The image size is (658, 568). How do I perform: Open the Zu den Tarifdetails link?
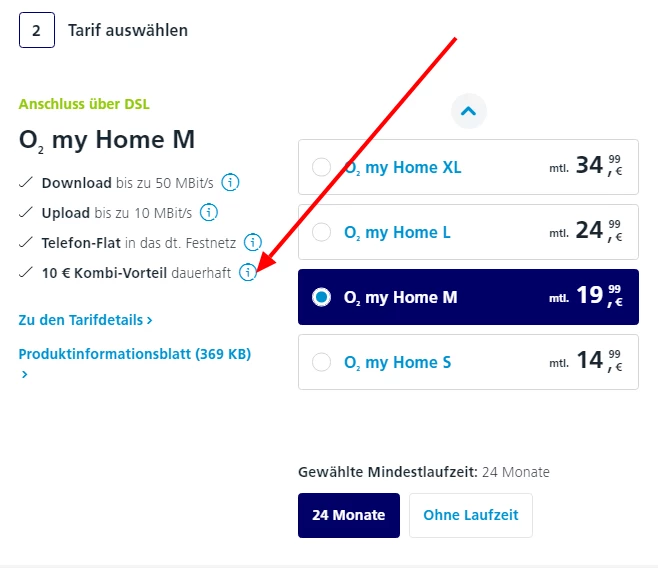(x=85, y=320)
